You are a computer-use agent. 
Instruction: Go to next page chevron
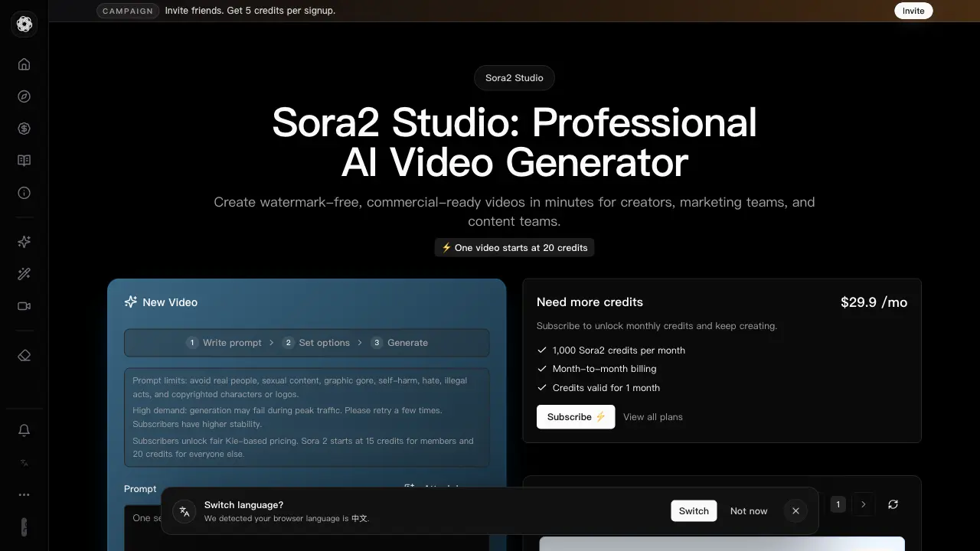(864, 504)
